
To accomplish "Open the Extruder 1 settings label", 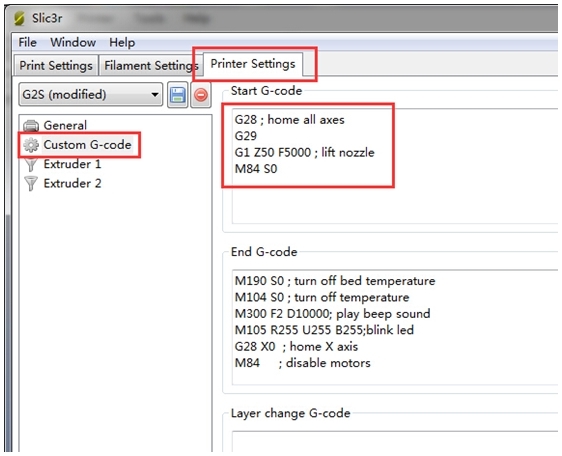I will tap(72, 164).
